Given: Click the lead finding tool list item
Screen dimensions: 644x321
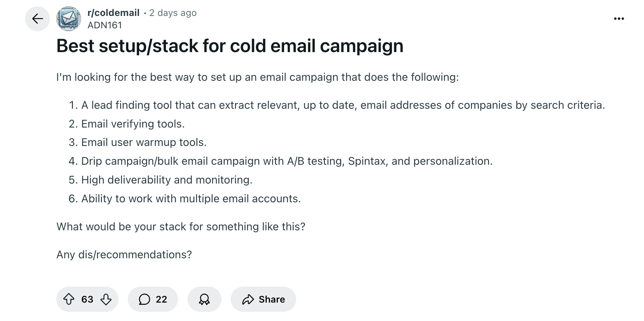Looking at the screenshot, I should tap(343, 105).
